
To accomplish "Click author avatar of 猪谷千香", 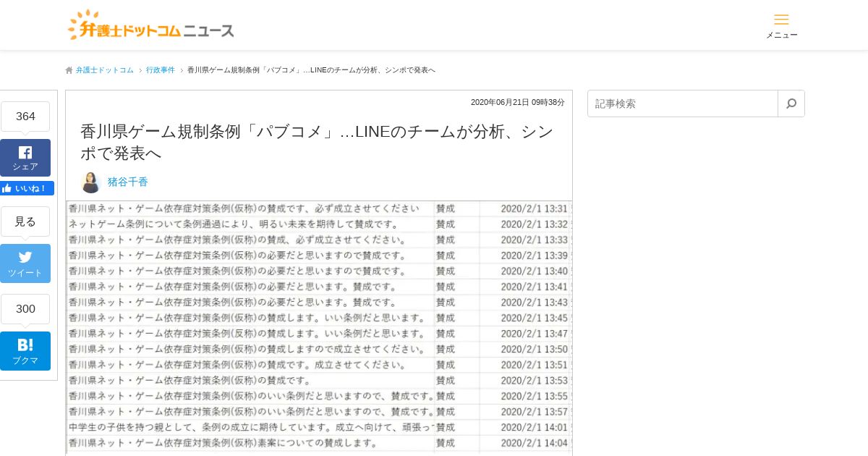I will (90, 182).
